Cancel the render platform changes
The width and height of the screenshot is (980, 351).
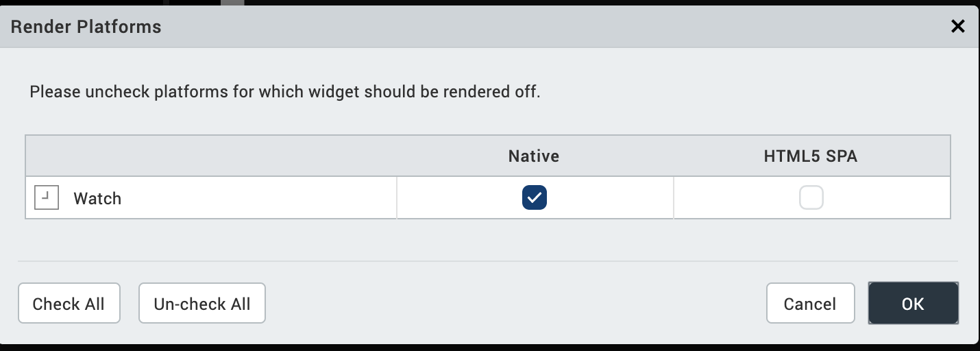coord(810,303)
